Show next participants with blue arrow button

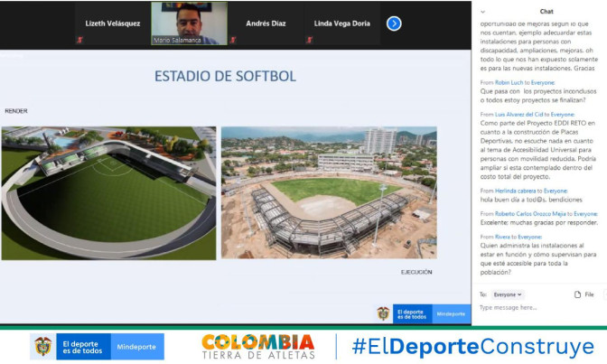click(394, 23)
